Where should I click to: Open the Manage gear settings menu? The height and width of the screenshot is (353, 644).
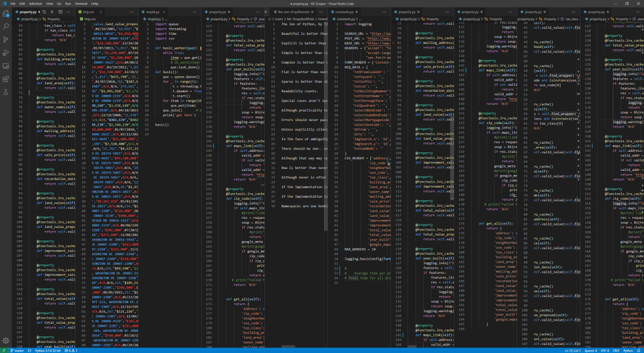tap(6, 341)
